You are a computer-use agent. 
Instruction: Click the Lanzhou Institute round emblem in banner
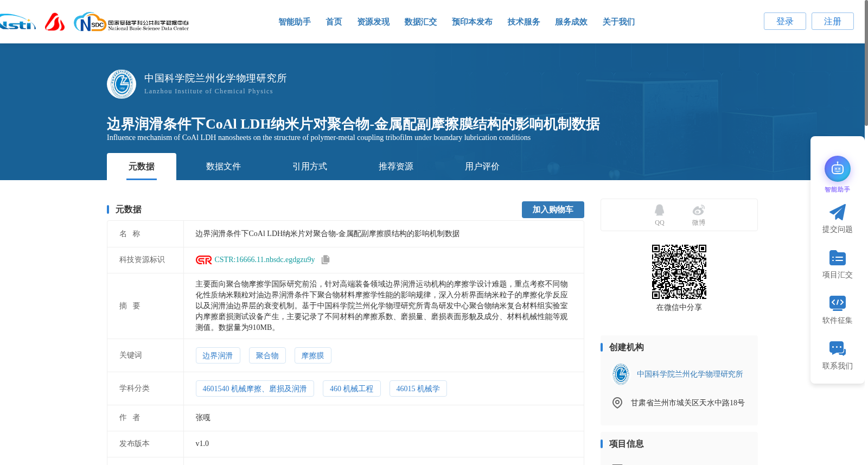click(122, 84)
